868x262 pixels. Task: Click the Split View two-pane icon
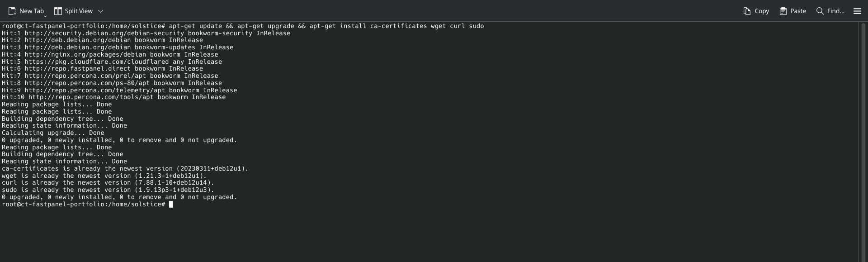tap(58, 11)
